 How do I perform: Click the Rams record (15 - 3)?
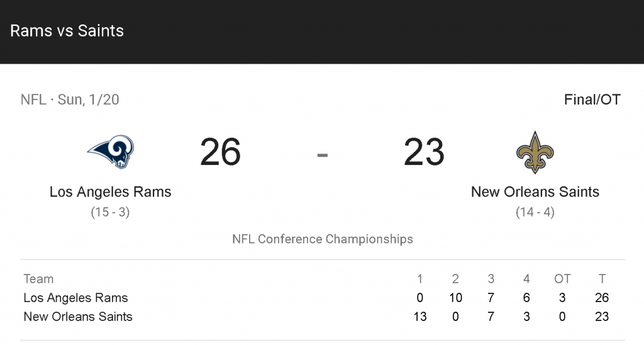[x=110, y=212]
